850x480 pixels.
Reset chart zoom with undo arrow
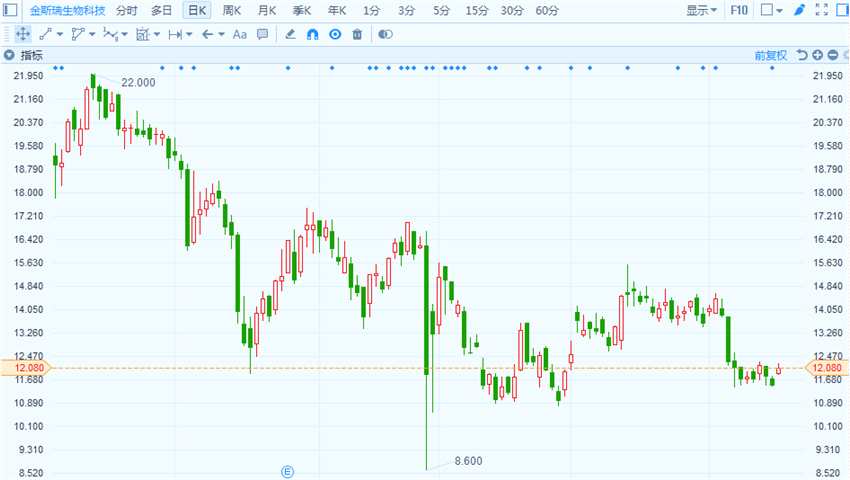(802, 55)
